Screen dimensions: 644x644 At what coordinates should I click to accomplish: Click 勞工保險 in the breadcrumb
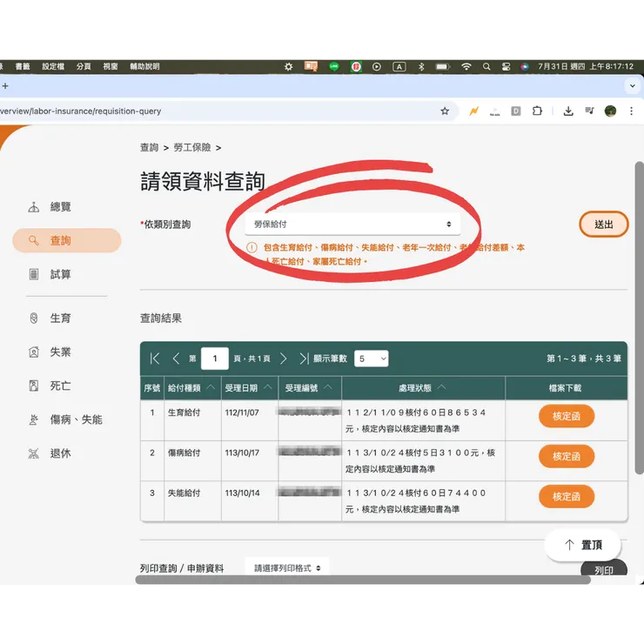(192, 147)
